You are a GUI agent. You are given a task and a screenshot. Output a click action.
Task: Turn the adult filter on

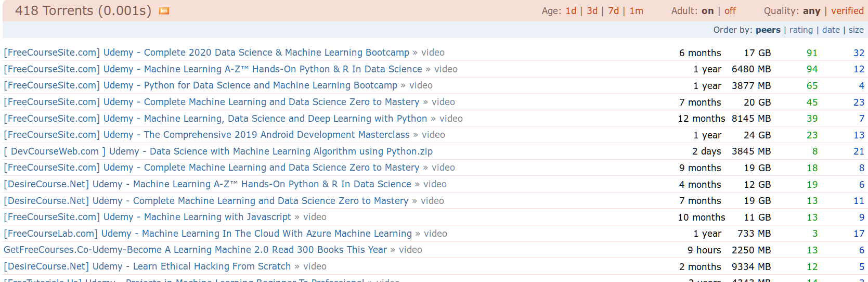[x=707, y=11]
